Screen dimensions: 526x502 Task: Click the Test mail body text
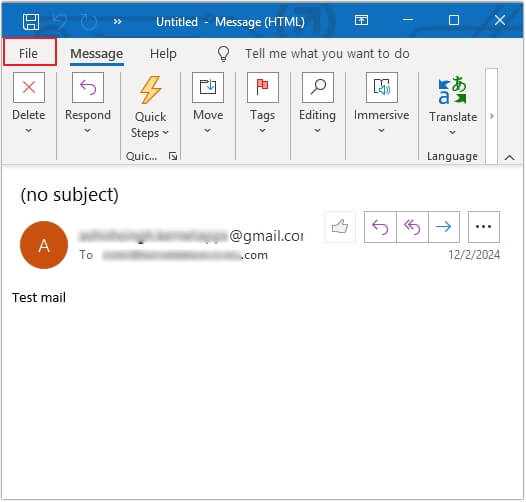(x=39, y=298)
